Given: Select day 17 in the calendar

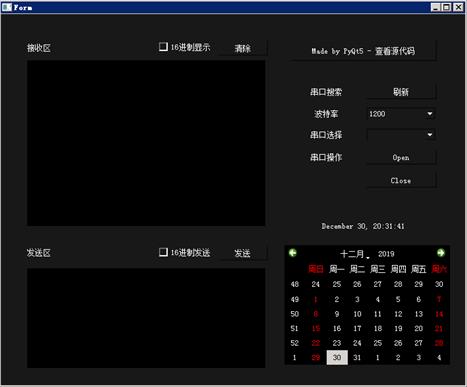Looking at the screenshot, I should tap(357, 328).
